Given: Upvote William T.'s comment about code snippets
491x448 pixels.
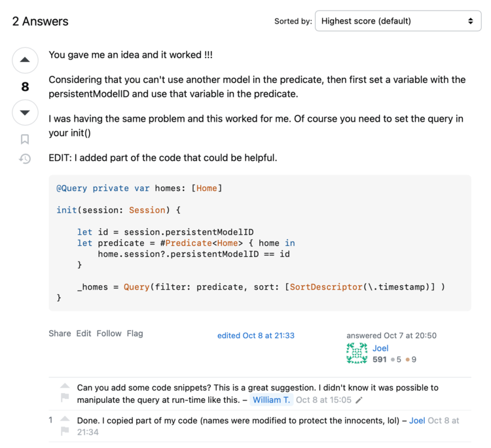Looking at the screenshot, I should point(65,386).
